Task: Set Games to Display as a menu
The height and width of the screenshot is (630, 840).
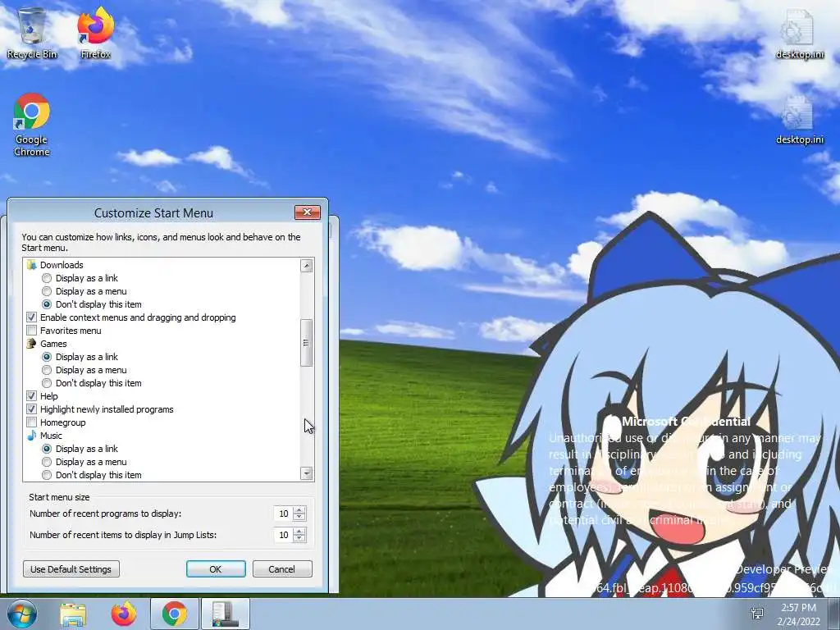Action: (47, 370)
